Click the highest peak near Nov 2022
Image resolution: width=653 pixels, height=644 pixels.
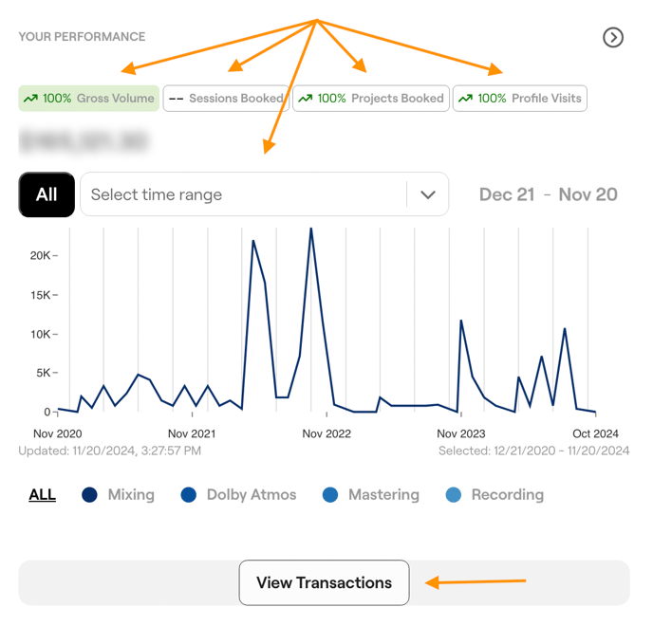(x=310, y=229)
